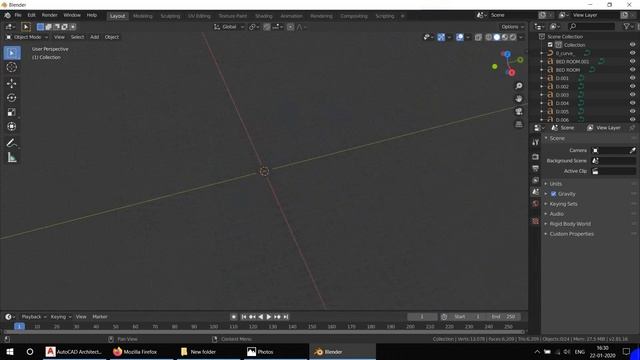Viewport: 640px width, 360px height.
Task: Choose the Measure ruler tool
Action: click(12, 158)
